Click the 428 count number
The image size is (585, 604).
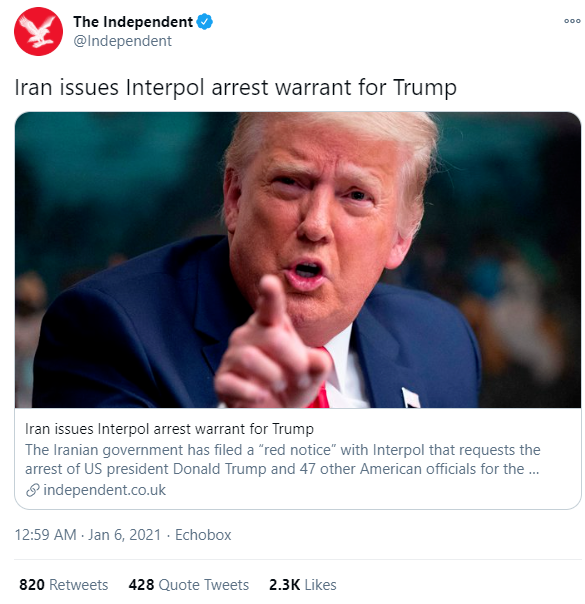click(x=141, y=585)
